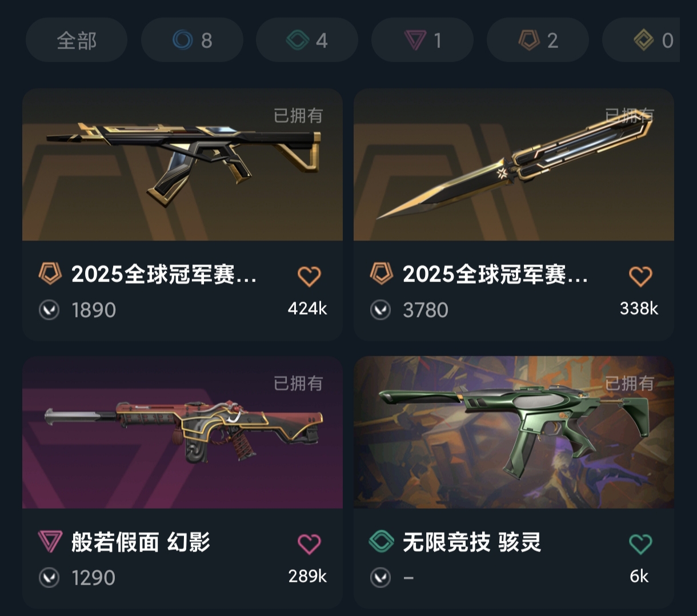Click the VP currency icon beside 1290
This screenshot has width=697, height=616.
49,578
